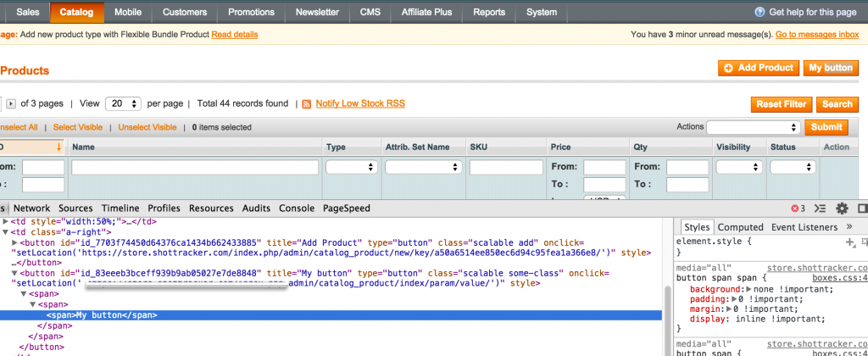Open the System admin menu

[x=542, y=12]
